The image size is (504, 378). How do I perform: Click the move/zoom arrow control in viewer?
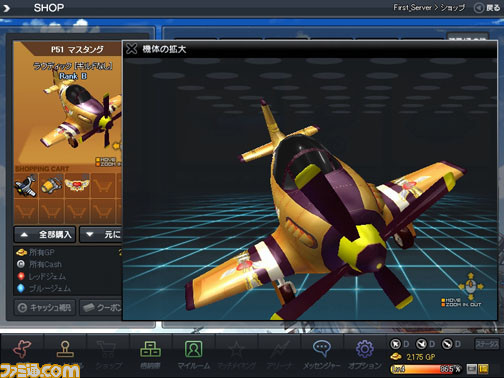tap(471, 286)
